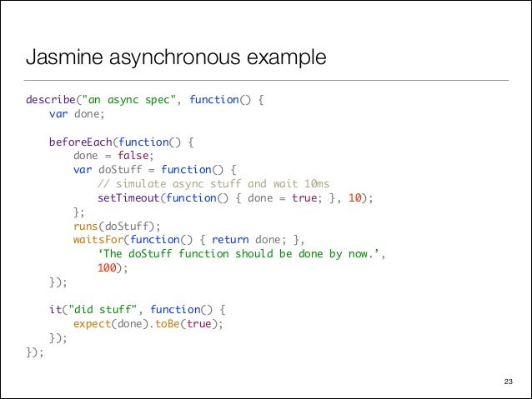532x399 pixels.
Task: Click the code line 'var done;'
Action: point(77,114)
